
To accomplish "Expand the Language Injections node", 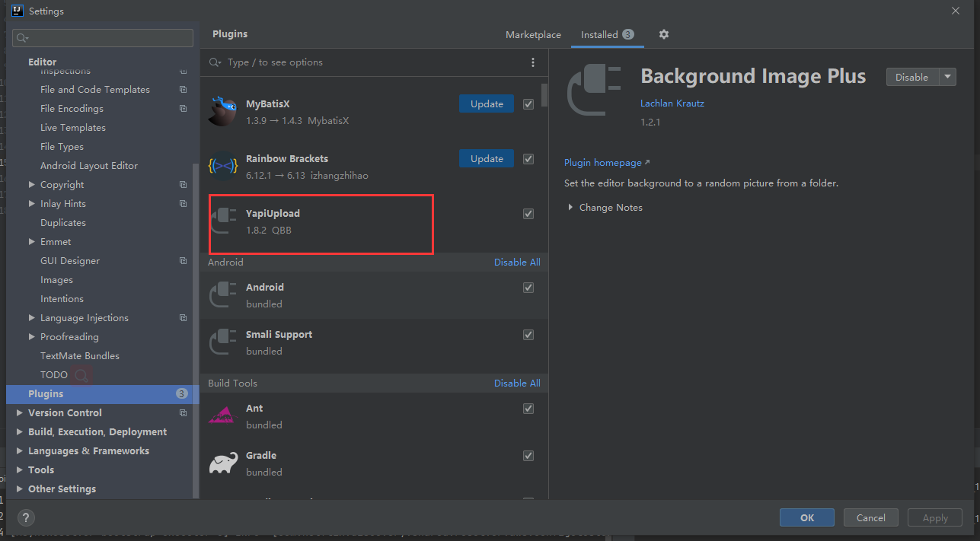I will pos(32,318).
